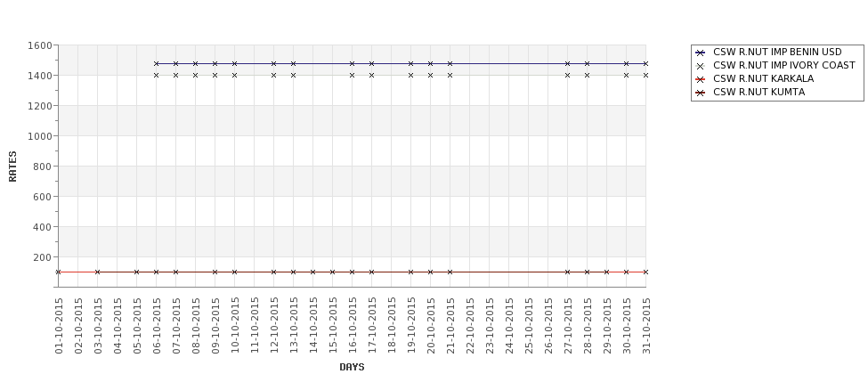Click the 31-10-2015 date label
Image resolution: width=868 pixels, height=382 pixels.
646,326
